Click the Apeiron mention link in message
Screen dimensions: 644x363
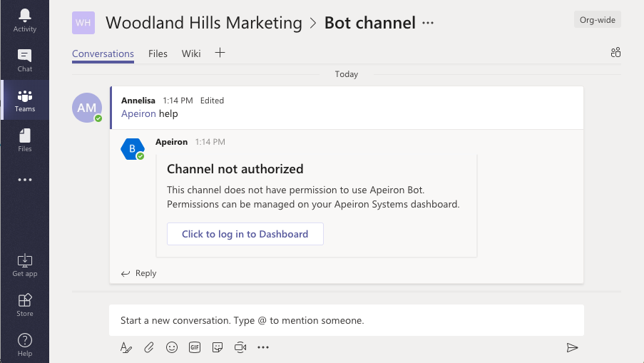pos(138,113)
